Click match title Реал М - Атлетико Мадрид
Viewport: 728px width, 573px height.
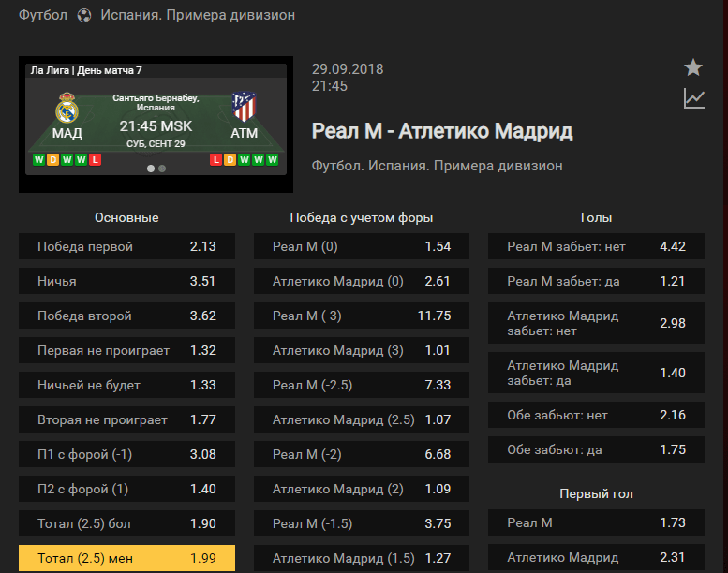click(x=442, y=131)
